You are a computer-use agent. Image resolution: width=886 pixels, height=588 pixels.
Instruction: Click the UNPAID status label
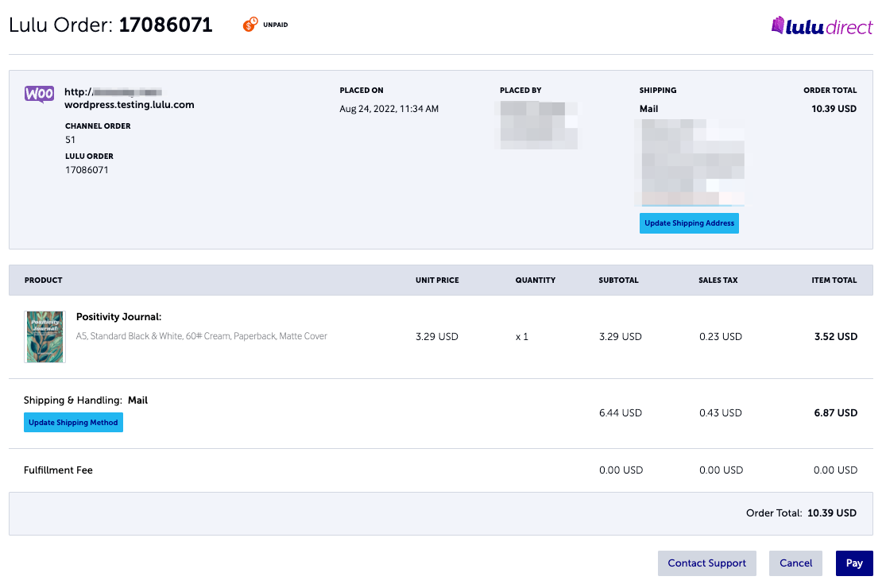coord(276,25)
